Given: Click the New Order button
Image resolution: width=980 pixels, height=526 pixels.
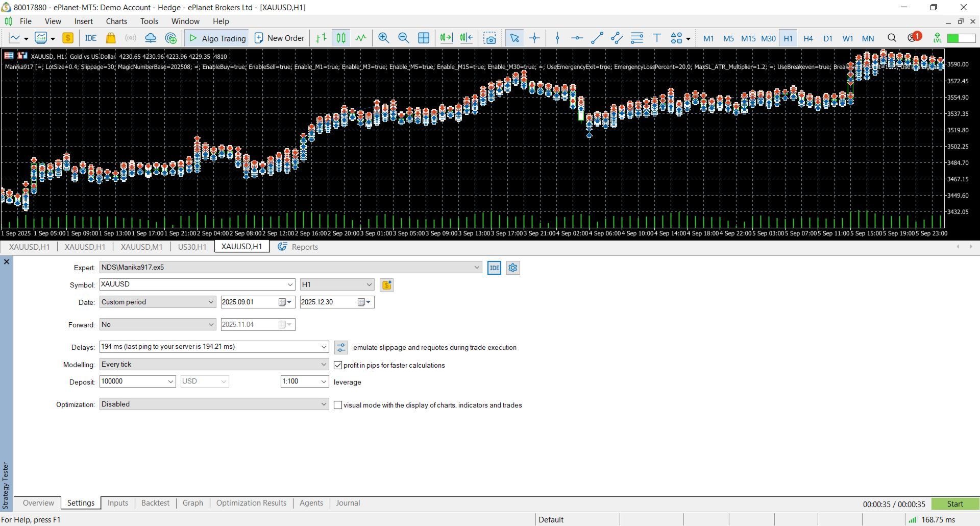Looking at the screenshot, I should click(279, 38).
